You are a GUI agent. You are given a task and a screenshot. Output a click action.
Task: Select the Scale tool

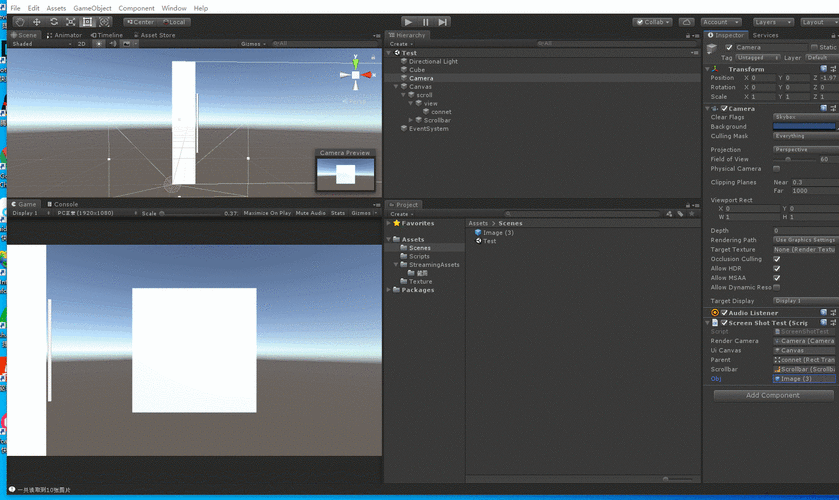pyautogui.click(x=70, y=21)
